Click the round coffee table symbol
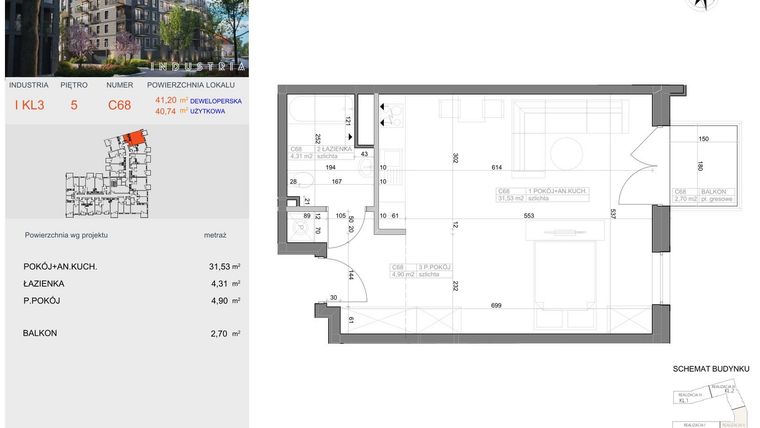This screenshot has width=760, height=428. pos(566,154)
